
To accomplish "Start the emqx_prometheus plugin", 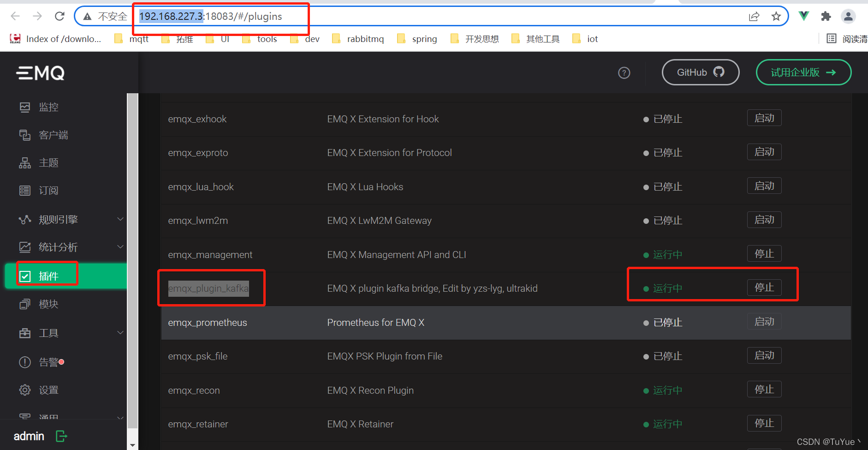I will pos(764,322).
